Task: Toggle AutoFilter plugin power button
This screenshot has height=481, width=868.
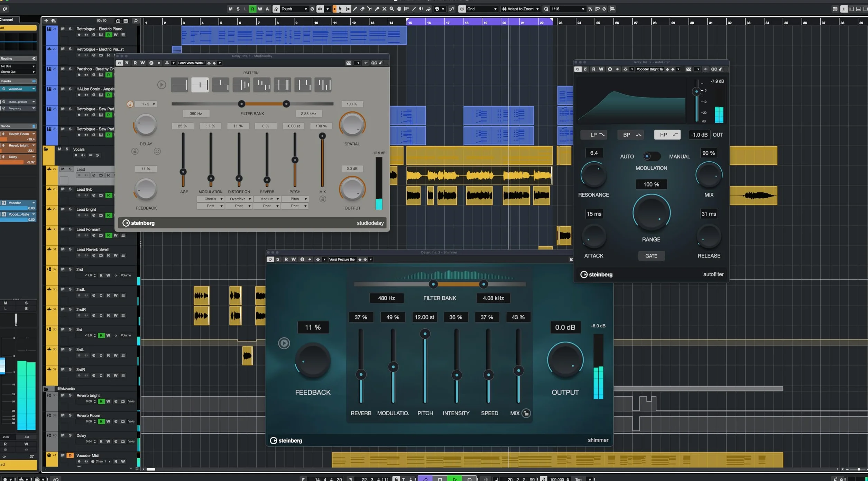Action: 578,69
